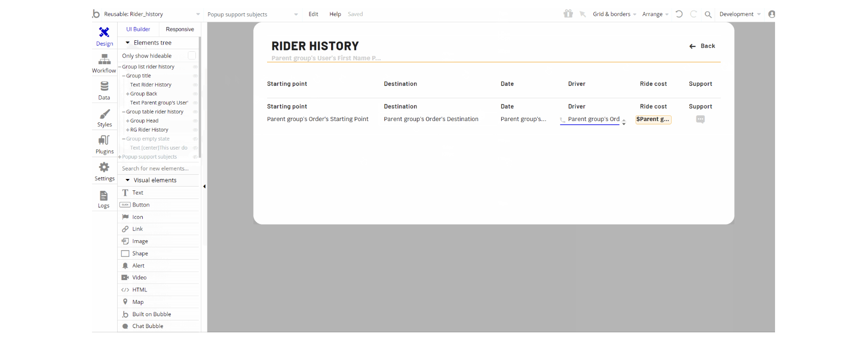Click the Back button in Rider History
Screen dimensions: 868x338
[702, 46]
